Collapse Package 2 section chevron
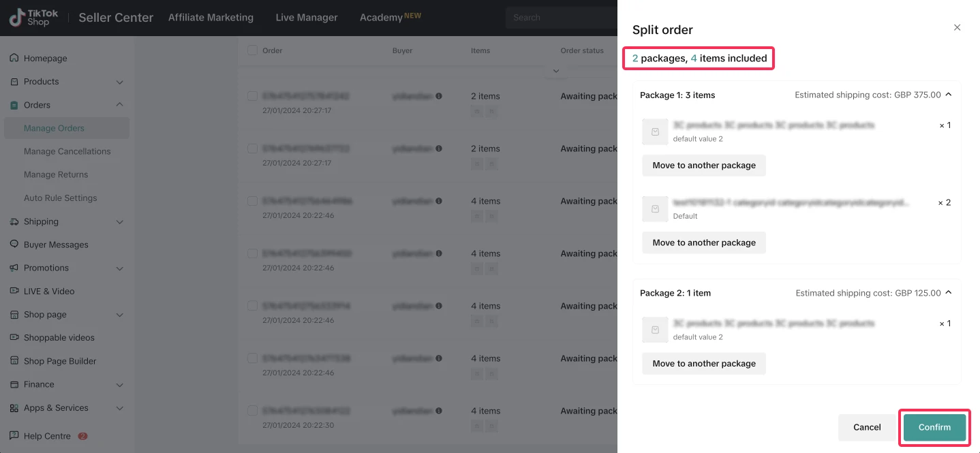Screen dimensions: 980x453 pyautogui.click(x=948, y=293)
